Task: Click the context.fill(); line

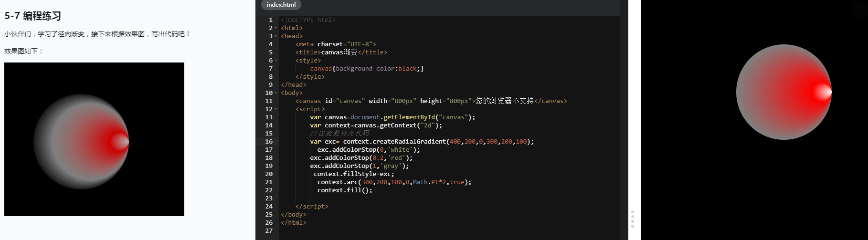Action: click(x=345, y=190)
